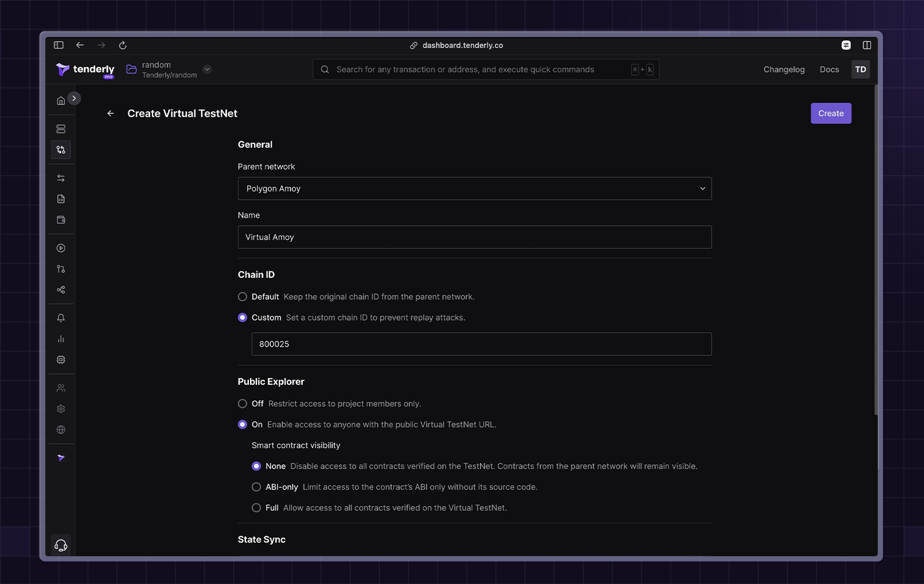Open the Analytics chart icon
Screen dimensions: 924x584
[x=61, y=339]
